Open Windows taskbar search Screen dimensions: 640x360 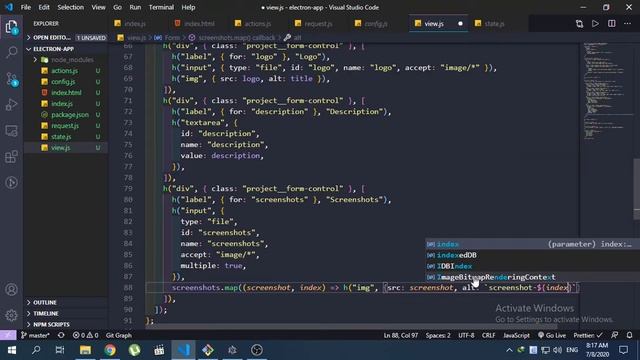click(36, 350)
